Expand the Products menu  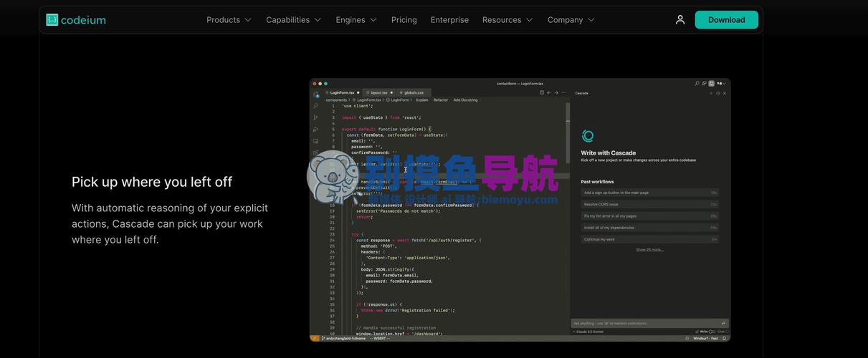pos(229,20)
